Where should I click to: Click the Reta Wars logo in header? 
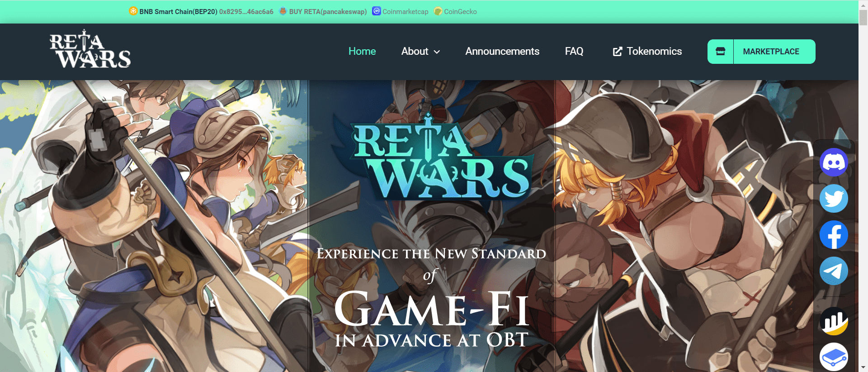point(90,49)
